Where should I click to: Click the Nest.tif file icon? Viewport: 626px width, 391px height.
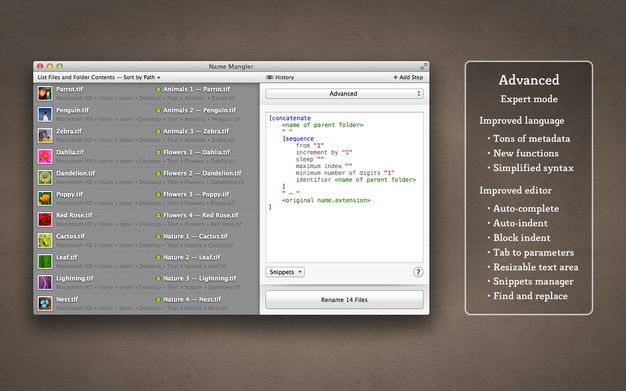[45, 304]
